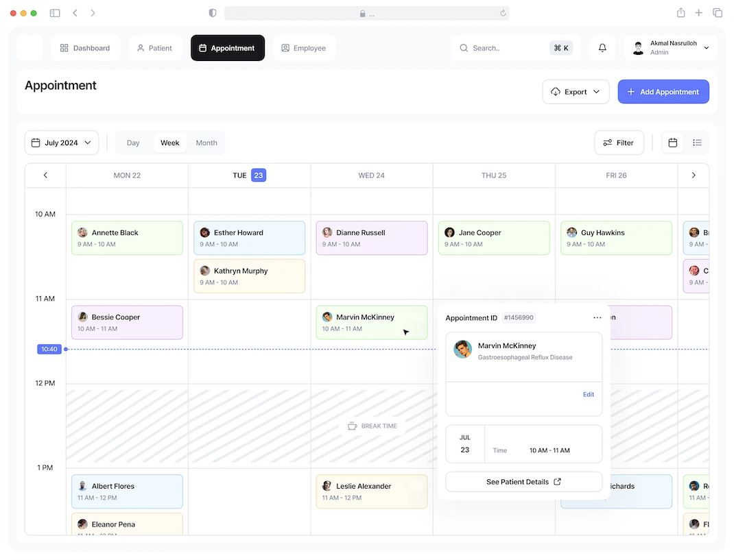Screen dimensions: 734x560
Task: Click the Safari sidebar toggle icon
Action: pos(55,13)
